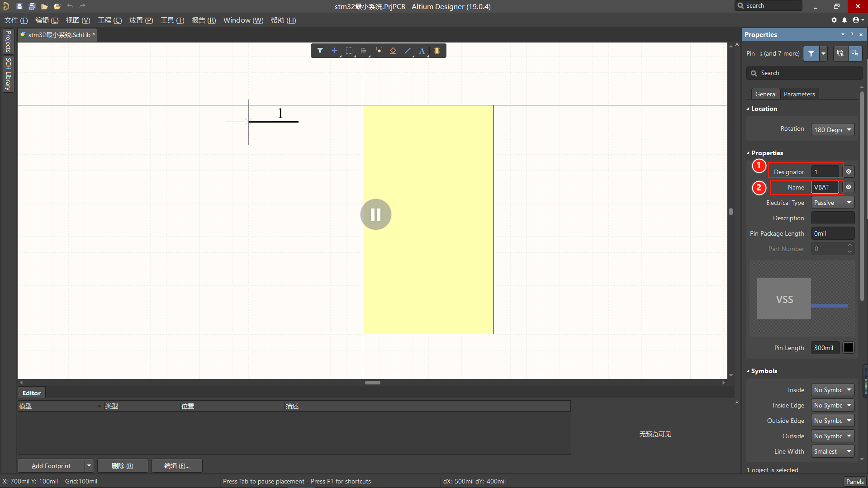
Task: Choose the rectangular selection tool
Action: pos(349,51)
